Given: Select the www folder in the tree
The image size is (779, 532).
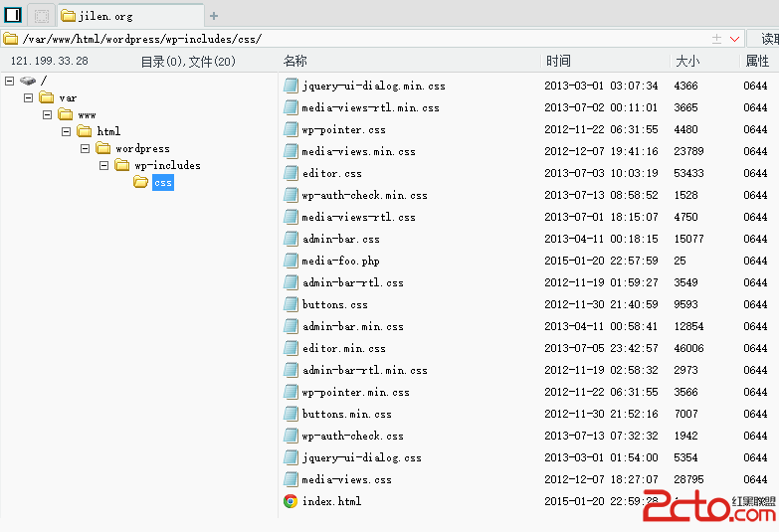Looking at the screenshot, I should 87,114.
